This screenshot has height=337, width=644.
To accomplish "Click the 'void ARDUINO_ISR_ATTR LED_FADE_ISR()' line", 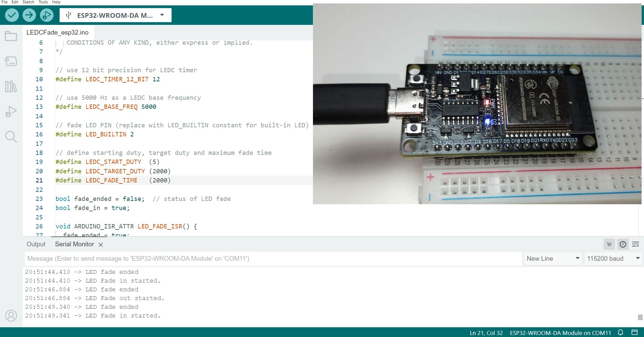I will (x=126, y=226).
